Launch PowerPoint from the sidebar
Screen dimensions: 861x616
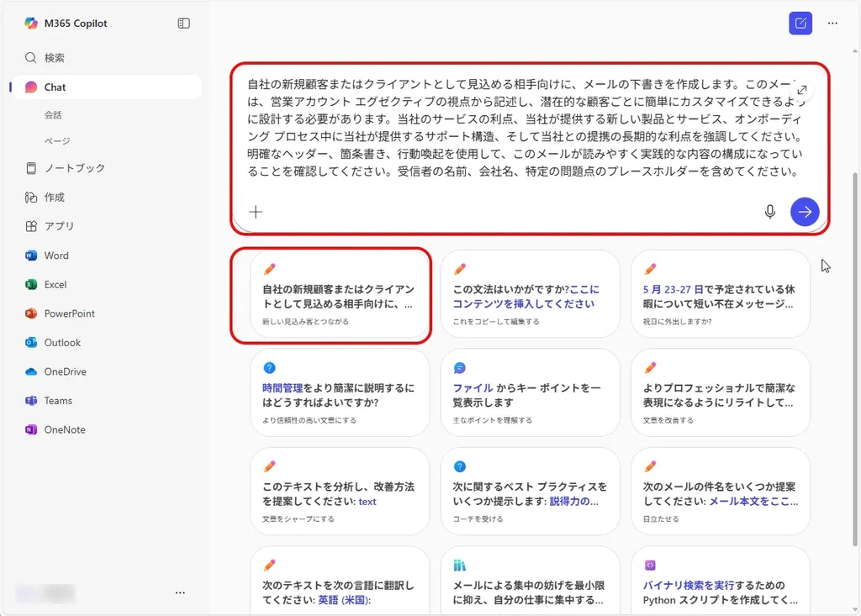click(69, 313)
